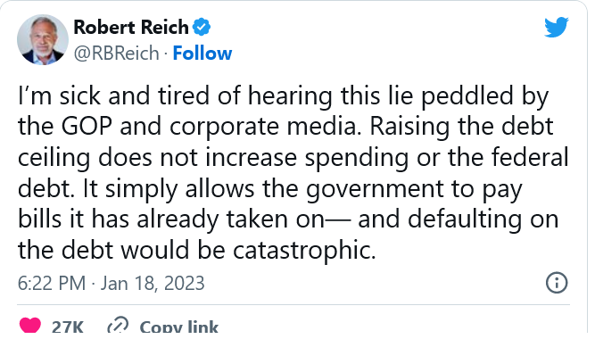
Task: Like the tweet with the heart icon
Action: 29,327
